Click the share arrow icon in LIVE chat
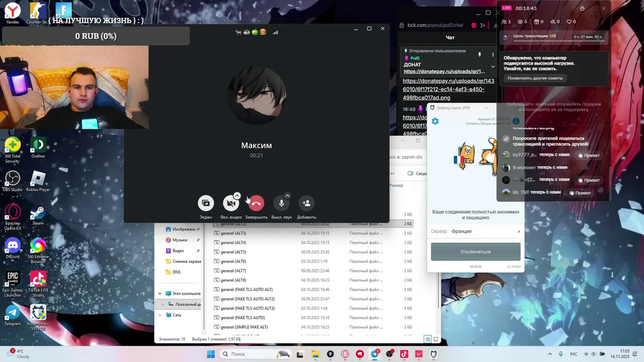The height and width of the screenshot is (362, 644). tap(507, 138)
